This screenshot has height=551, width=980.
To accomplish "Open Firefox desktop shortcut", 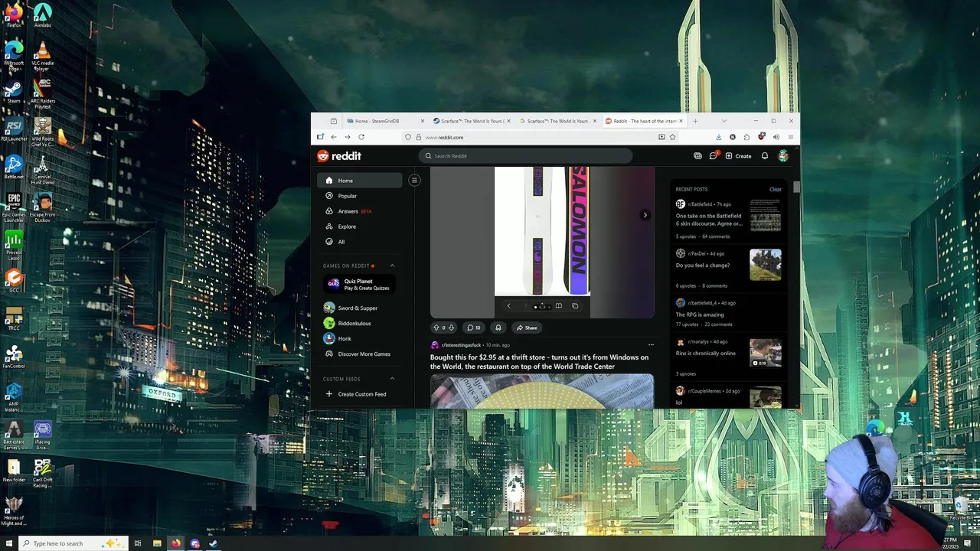I will pos(14,15).
